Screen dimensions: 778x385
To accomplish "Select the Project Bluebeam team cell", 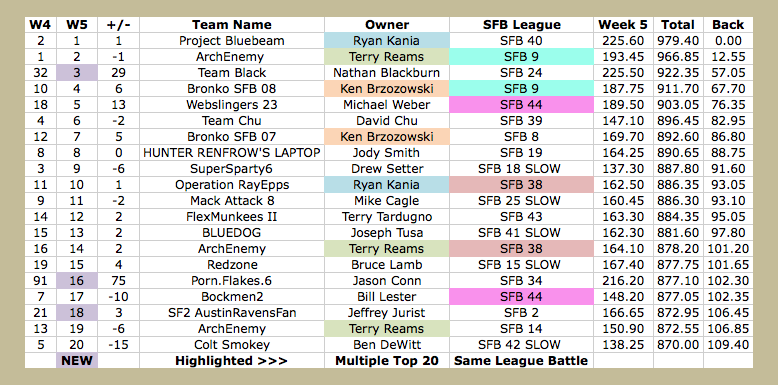I will pyautogui.click(x=232, y=41).
